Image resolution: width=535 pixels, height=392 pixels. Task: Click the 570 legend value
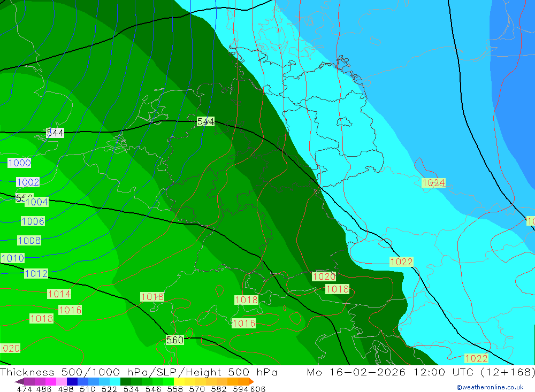[x=196, y=389]
